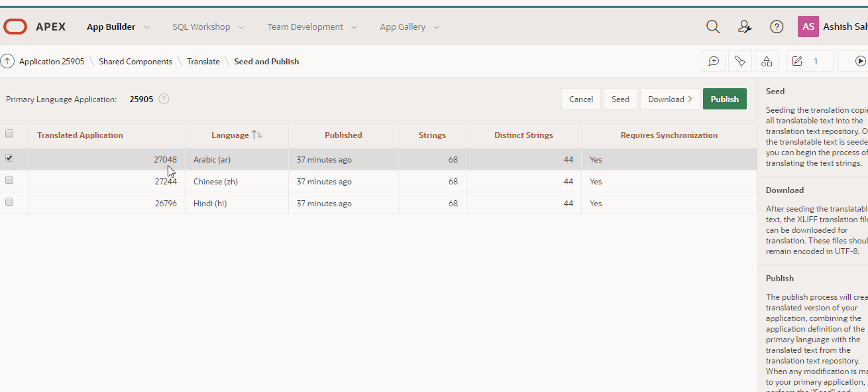
Task: Open the Translate breadcrumb link
Action: [x=203, y=61]
